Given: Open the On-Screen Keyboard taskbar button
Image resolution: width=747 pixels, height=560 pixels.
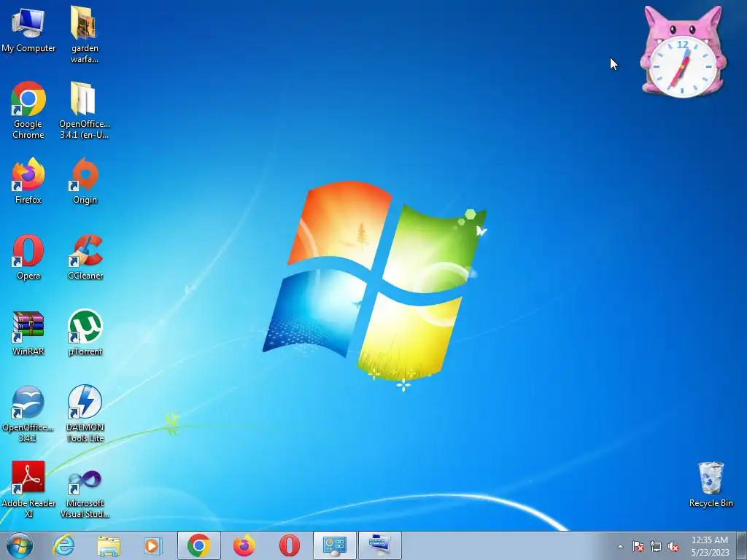Looking at the screenshot, I should [379, 545].
